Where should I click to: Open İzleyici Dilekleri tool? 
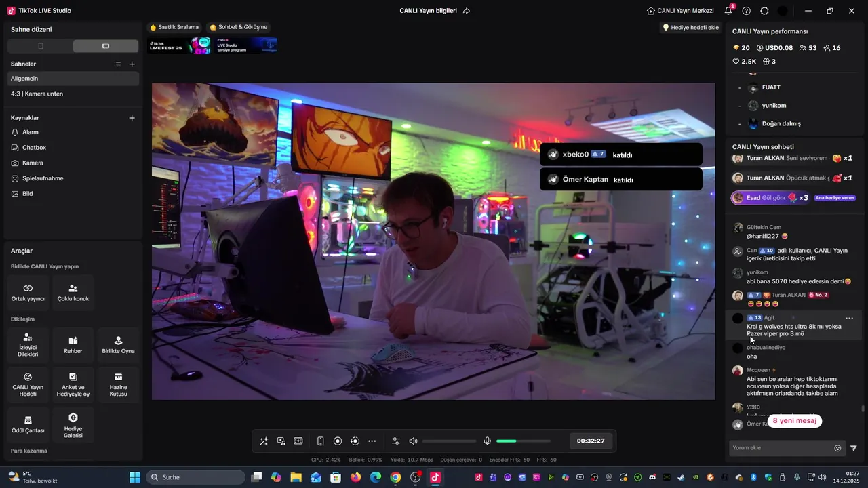(28, 345)
